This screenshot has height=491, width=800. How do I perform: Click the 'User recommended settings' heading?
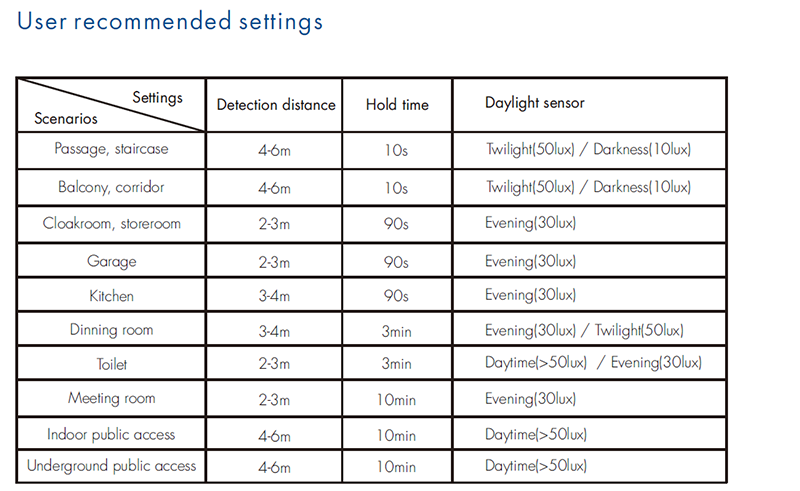tap(170, 21)
